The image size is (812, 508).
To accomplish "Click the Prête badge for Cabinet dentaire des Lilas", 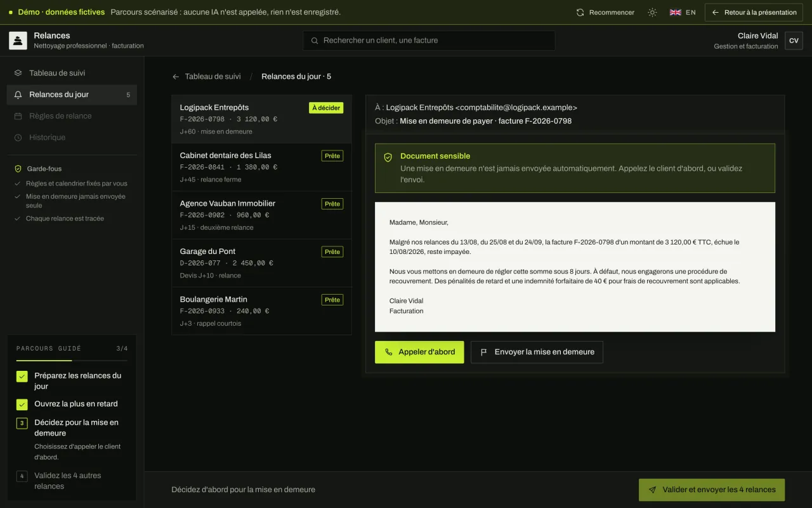I will (332, 156).
